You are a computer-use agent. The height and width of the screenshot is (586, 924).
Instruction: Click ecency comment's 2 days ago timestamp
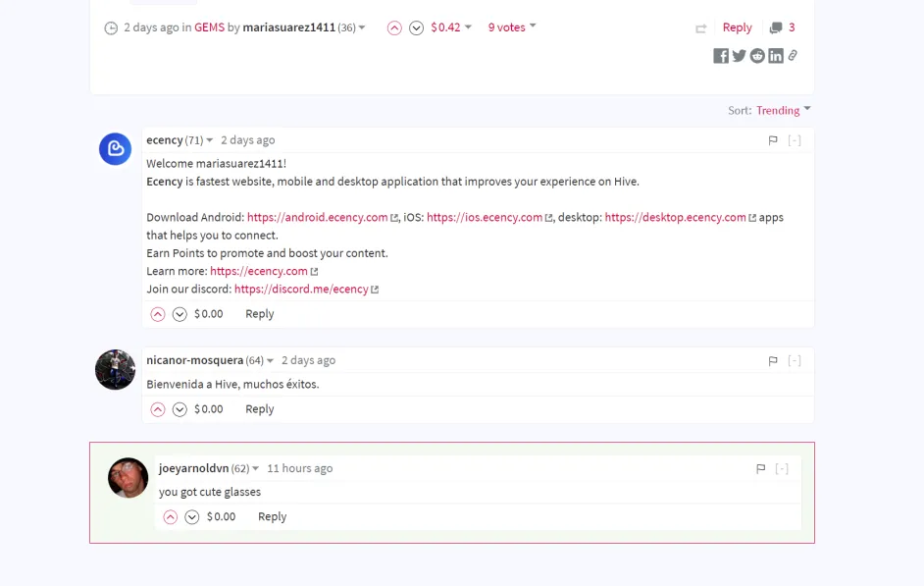247,140
